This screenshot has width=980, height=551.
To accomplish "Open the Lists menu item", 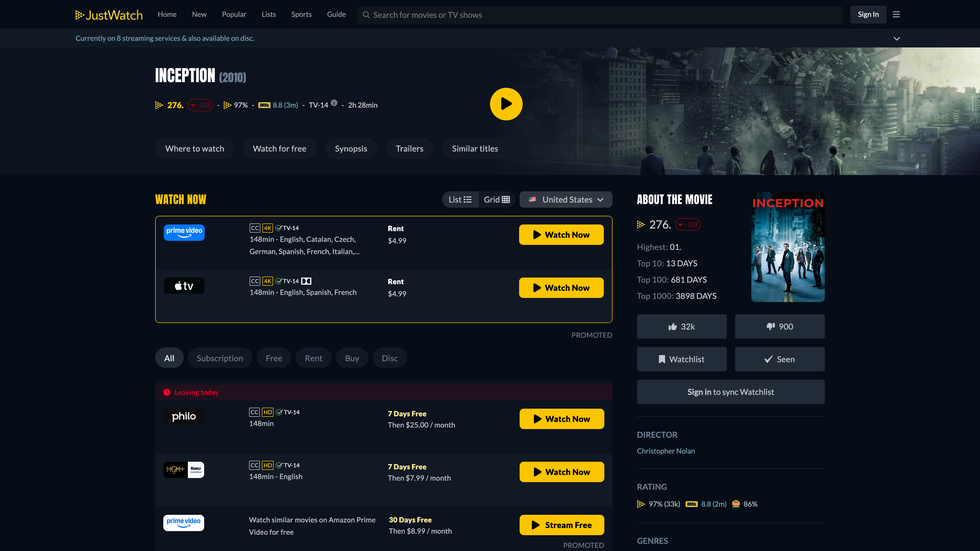I will (x=268, y=15).
